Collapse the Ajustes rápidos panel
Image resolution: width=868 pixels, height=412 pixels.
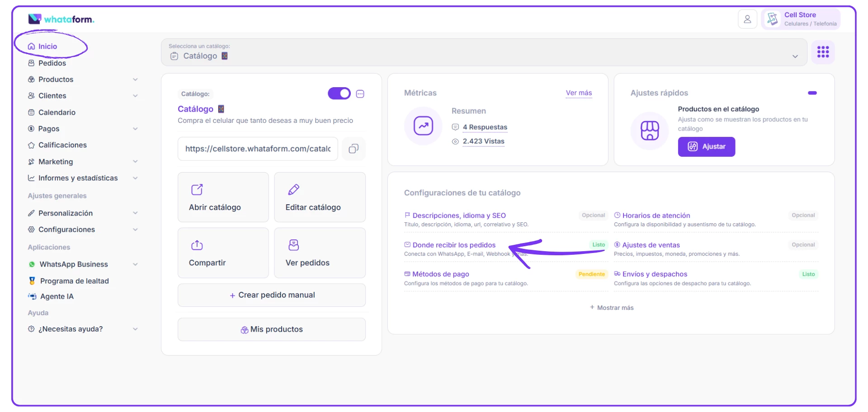click(812, 93)
